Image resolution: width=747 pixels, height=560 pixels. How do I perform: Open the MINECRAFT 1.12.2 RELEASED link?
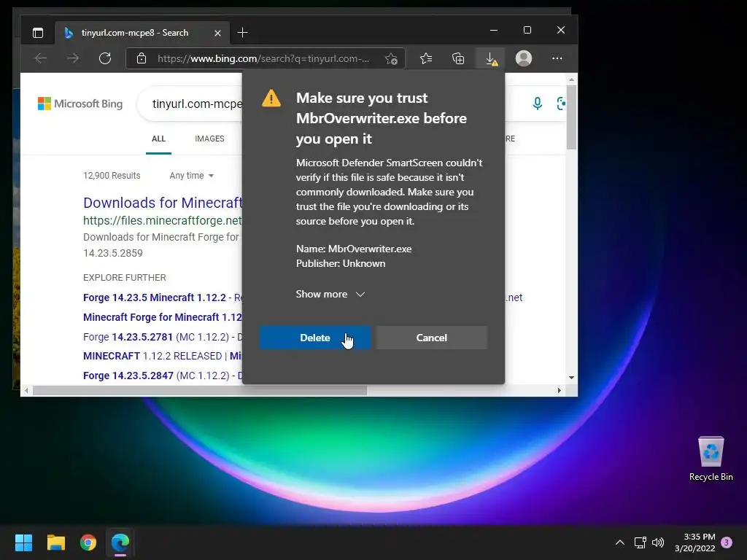pos(152,356)
